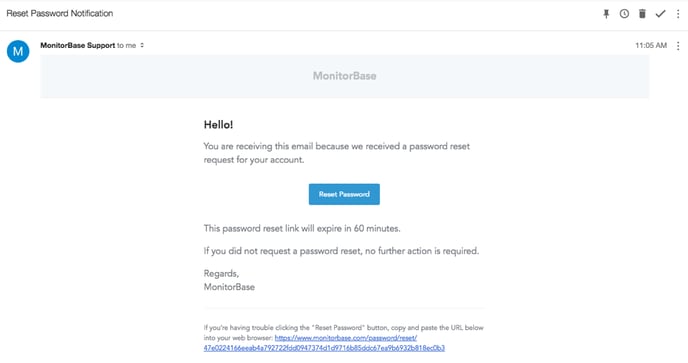Image resolution: width=688 pixels, height=363 pixels.
Task: Delete email using trash icon
Action: click(642, 14)
